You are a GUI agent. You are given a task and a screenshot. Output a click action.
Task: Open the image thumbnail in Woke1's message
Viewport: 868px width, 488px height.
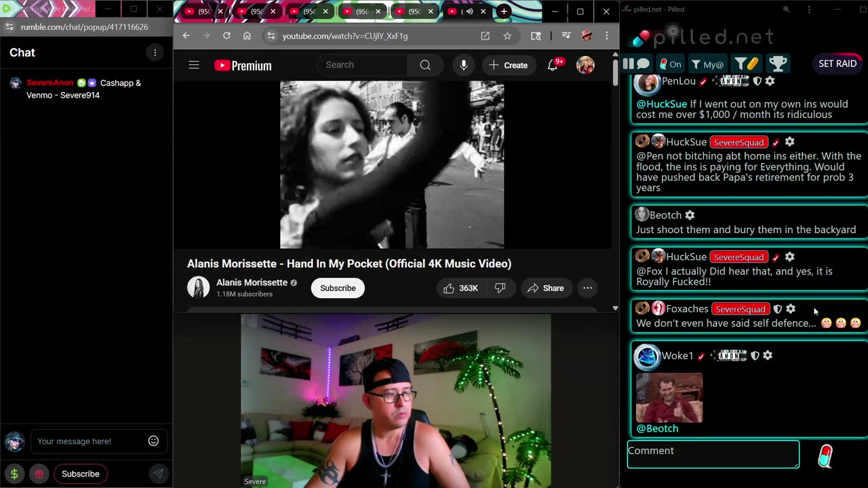coord(669,397)
